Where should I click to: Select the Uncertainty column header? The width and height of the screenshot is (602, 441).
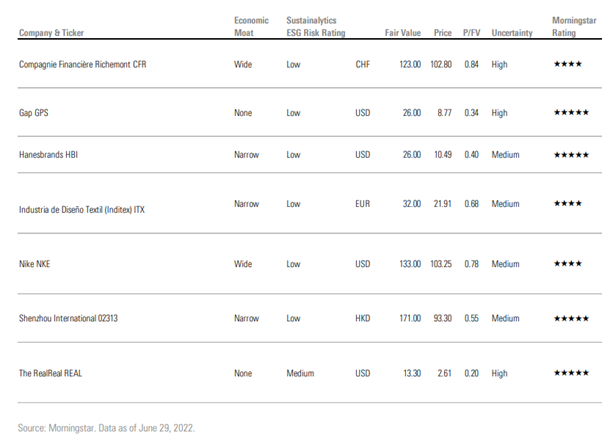(x=513, y=32)
